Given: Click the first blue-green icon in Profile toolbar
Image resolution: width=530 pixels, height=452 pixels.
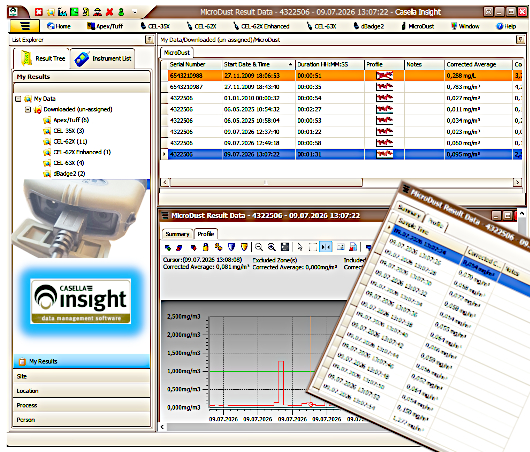Looking at the screenshot, I should [x=168, y=247].
